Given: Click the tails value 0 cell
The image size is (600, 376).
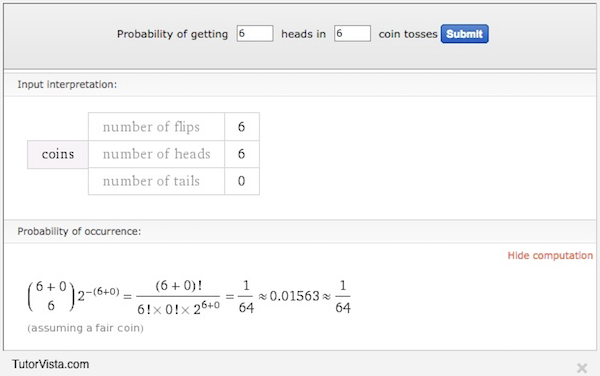Looking at the screenshot, I should [x=242, y=181].
